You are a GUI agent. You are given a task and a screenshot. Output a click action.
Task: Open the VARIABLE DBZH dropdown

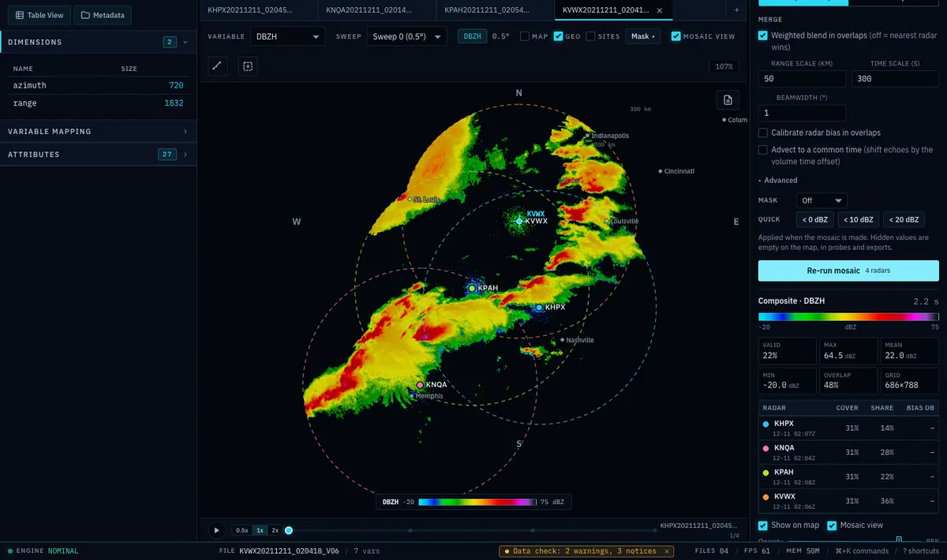click(x=287, y=36)
